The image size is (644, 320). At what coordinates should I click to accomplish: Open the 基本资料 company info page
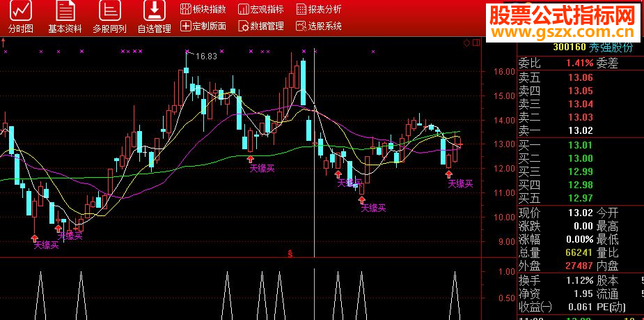pyautogui.click(x=65, y=17)
